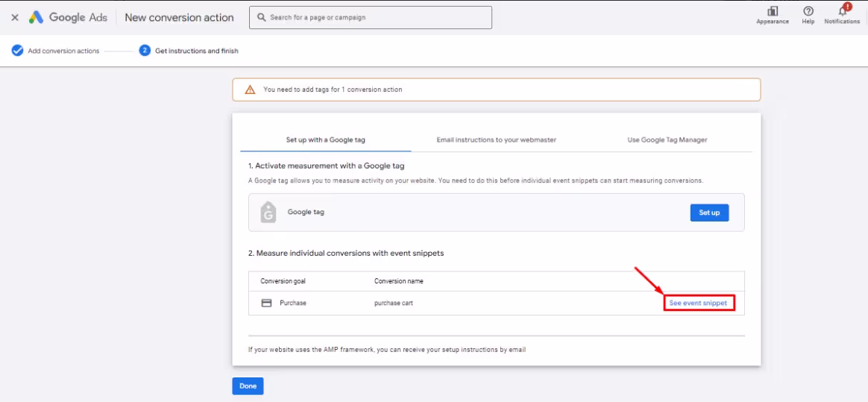The width and height of the screenshot is (868, 402).
Task: Go to Add conversion actions step
Action: pyautogui.click(x=63, y=51)
